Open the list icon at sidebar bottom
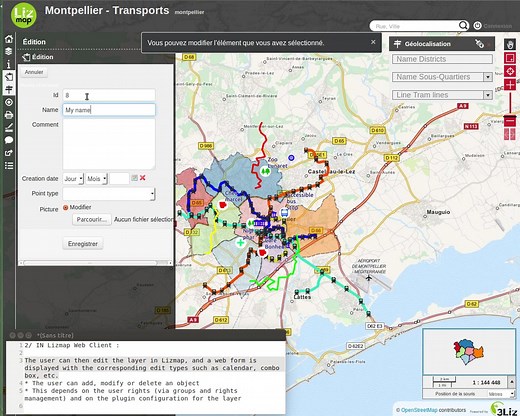520x416 pixels. pyautogui.click(x=9, y=165)
